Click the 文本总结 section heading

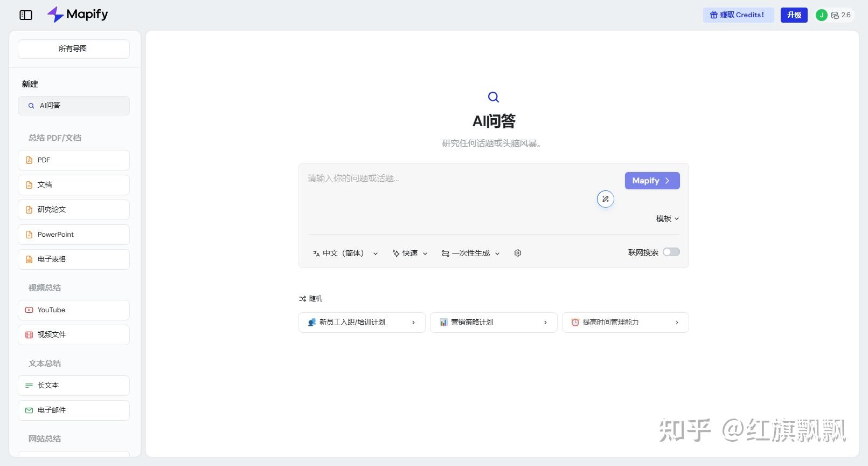pyautogui.click(x=45, y=364)
